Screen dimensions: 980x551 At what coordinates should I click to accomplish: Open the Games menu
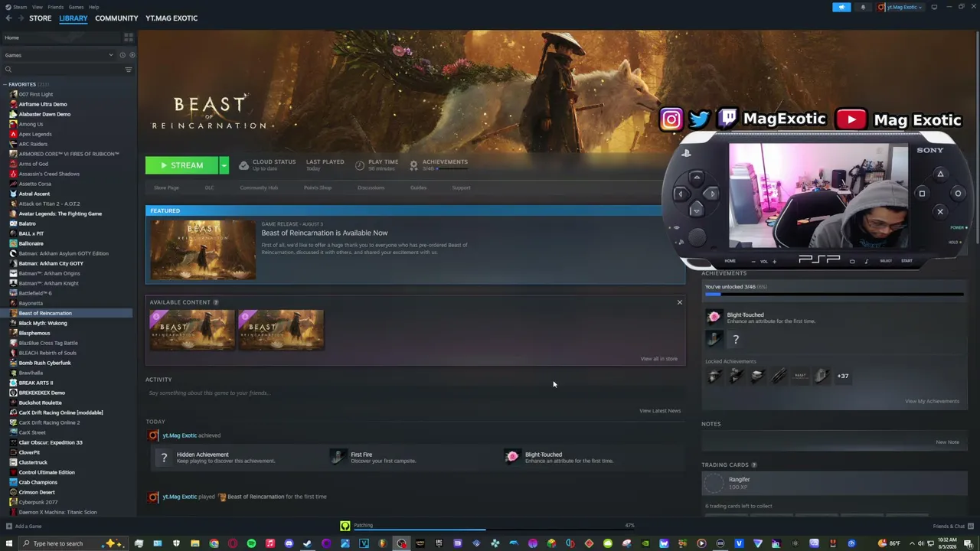(x=76, y=7)
